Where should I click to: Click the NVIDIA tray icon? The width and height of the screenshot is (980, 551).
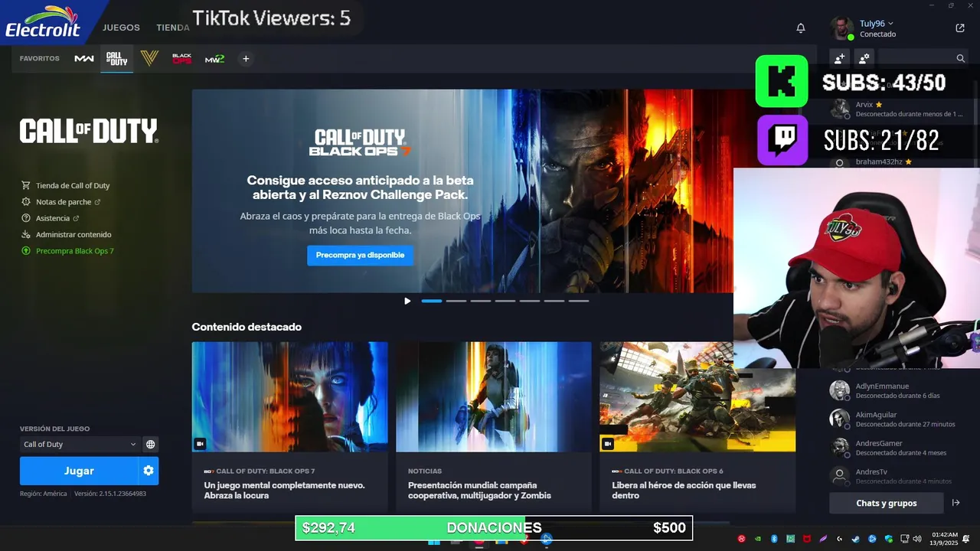click(758, 539)
